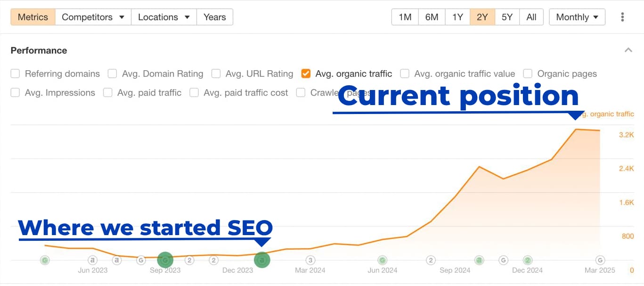Click the leftmost green G update marker
This screenshot has height=286, width=644.
tap(45, 260)
